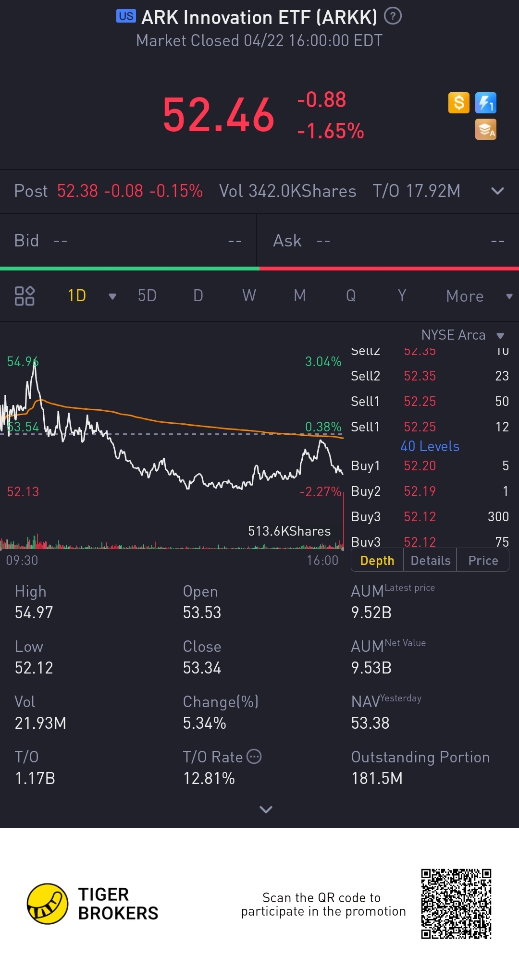Open the orange dollar sign icon
The height and width of the screenshot is (980, 519).
[459, 103]
